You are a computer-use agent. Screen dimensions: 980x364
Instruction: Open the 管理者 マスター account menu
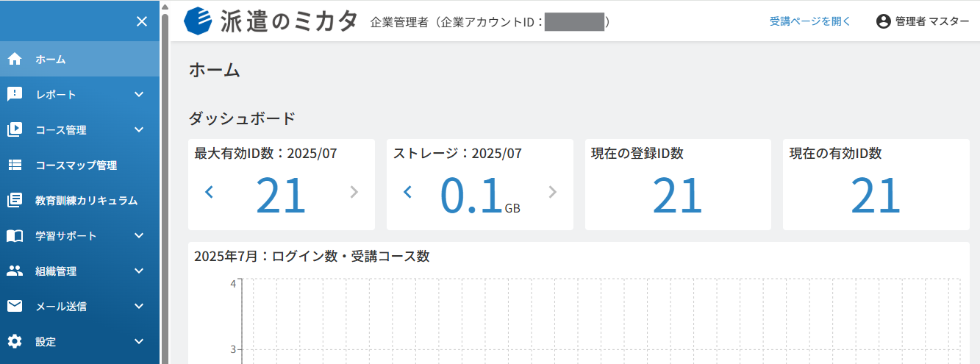pyautogui.click(x=923, y=21)
